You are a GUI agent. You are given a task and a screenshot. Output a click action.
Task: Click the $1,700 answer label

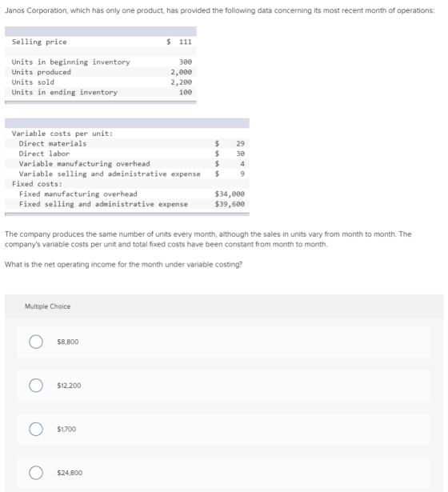click(66, 429)
